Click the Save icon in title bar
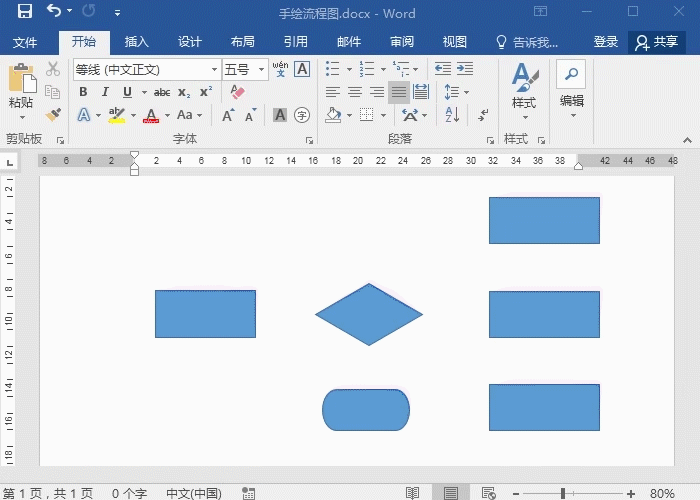Image resolution: width=700 pixels, height=500 pixels. coord(25,12)
